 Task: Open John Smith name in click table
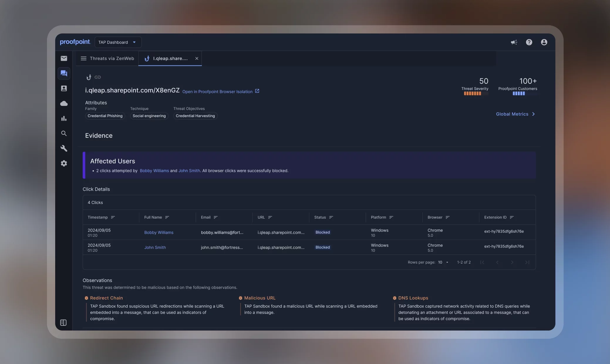(155, 247)
